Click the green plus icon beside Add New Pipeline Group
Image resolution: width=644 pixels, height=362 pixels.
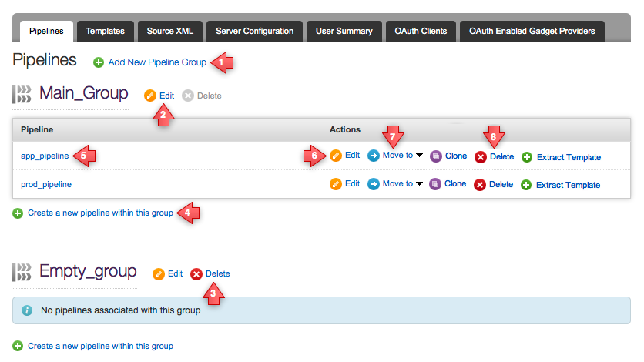(99, 62)
